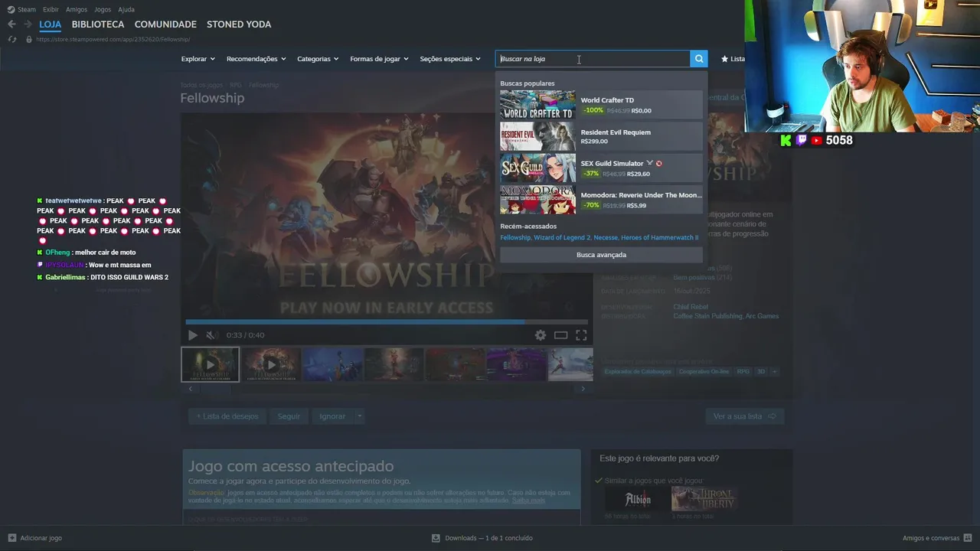
Task: Open the Amigos menu
Action: coord(77,9)
